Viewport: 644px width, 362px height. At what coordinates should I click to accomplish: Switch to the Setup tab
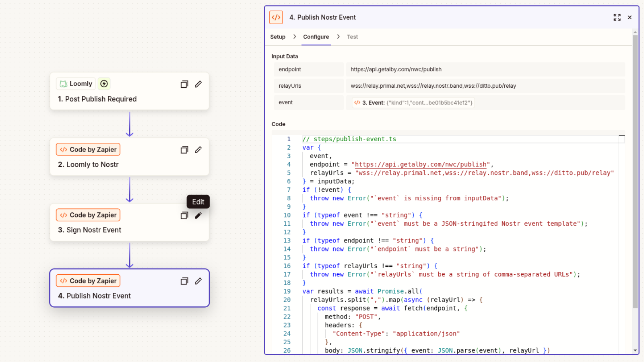[277, 37]
